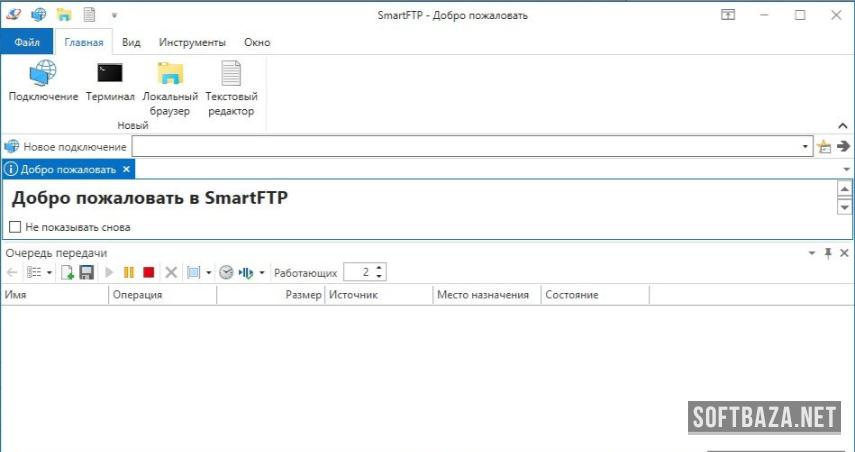855x452 pixels.
Task: Click the add file to queue icon
Action: [67, 272]
